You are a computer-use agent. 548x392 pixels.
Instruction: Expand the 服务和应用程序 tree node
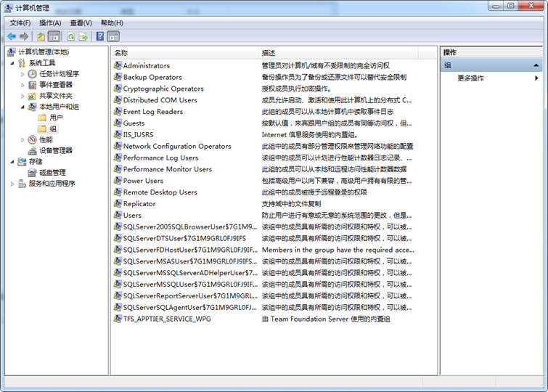click(x=12, y=184)
